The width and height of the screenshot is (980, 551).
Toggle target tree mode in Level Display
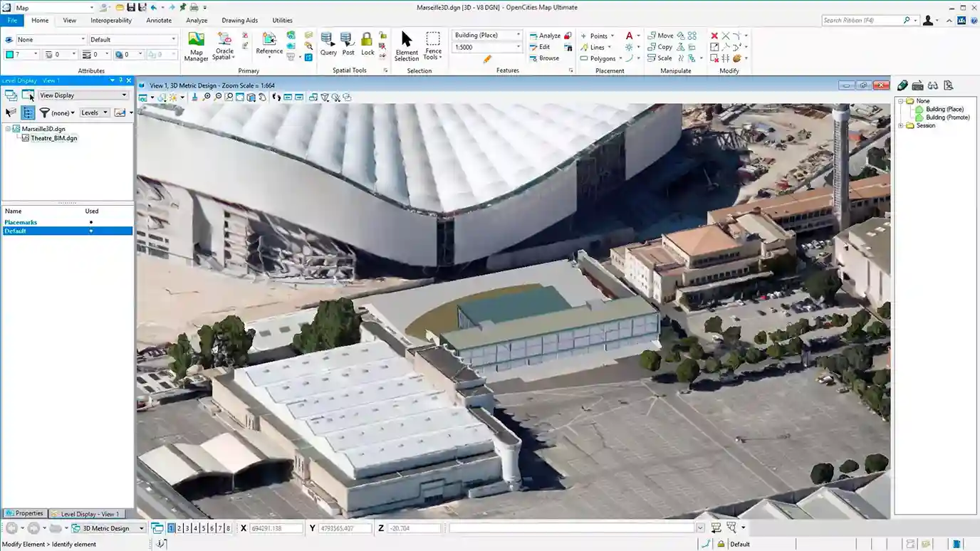(28, 112)
